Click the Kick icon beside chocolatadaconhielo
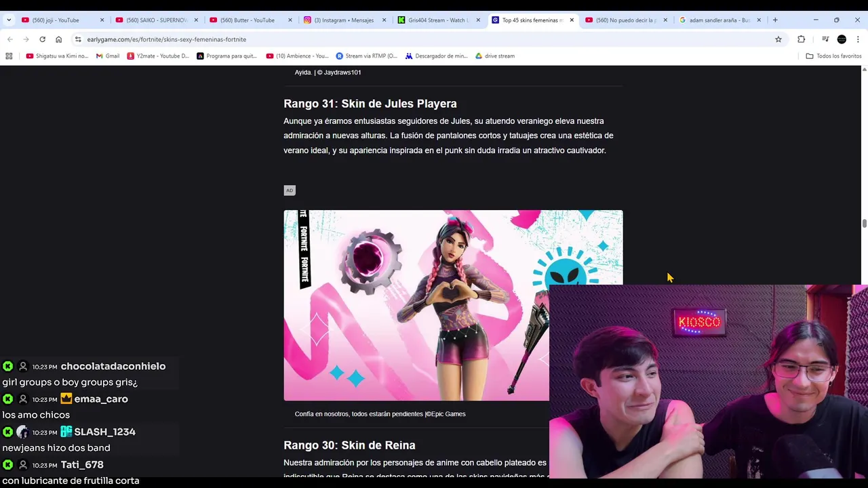 [7, 366]
